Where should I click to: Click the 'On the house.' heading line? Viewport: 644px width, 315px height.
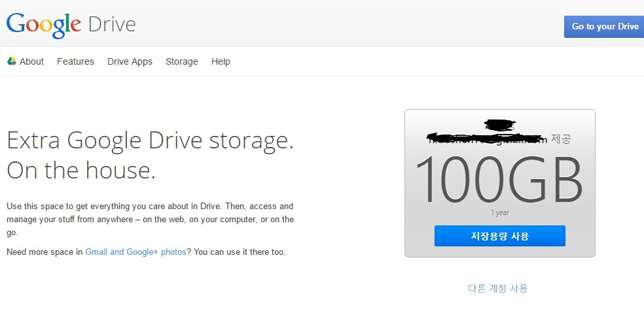coord(81,170)
